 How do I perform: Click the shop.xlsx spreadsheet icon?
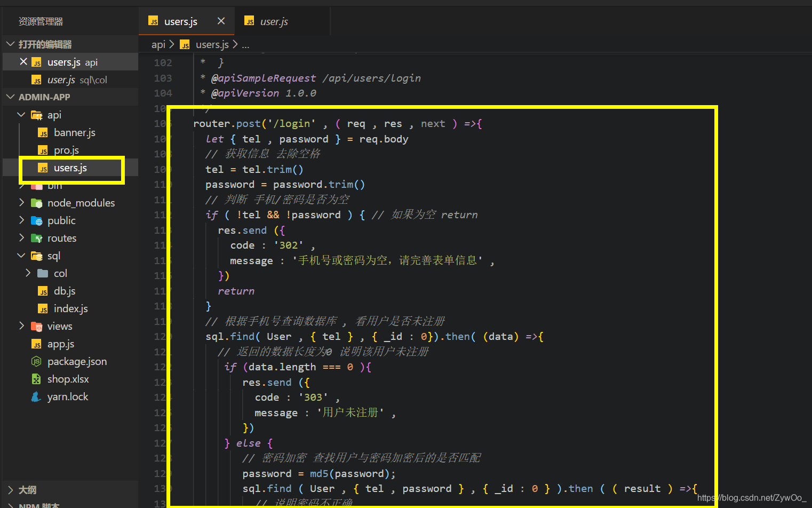[36, 379]
